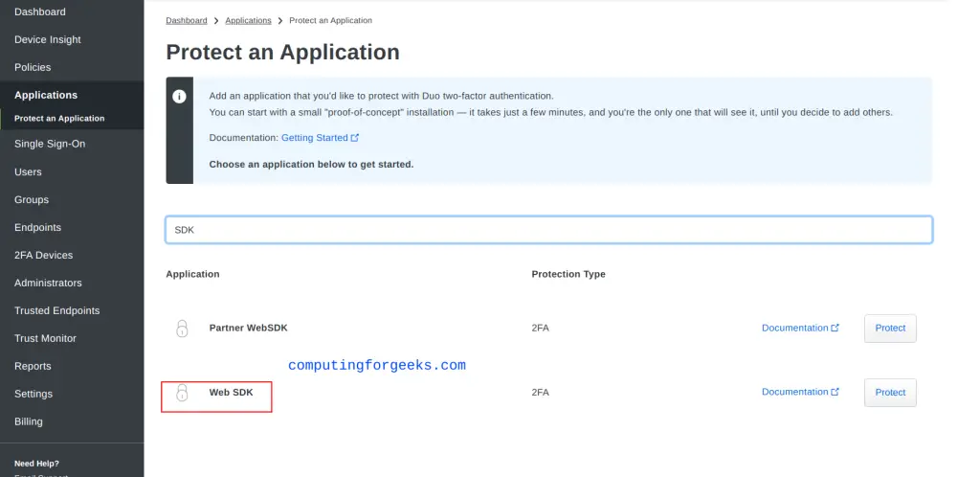
Task: Open 2FA Devices in the sidebar
Action: (43, 255)
